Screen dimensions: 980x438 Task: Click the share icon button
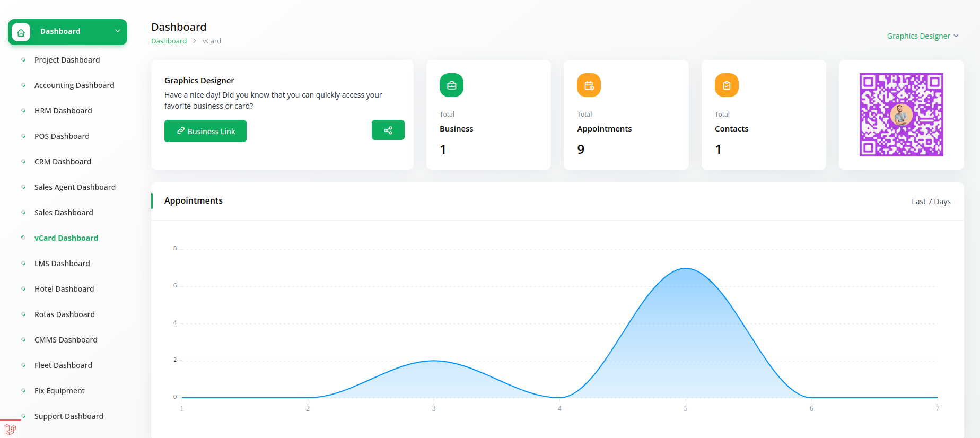(388, 130)
